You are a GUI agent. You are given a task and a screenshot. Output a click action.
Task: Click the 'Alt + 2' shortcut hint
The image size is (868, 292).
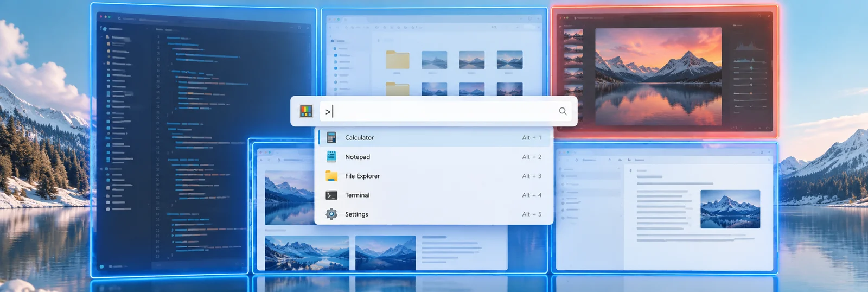(532, 157)
